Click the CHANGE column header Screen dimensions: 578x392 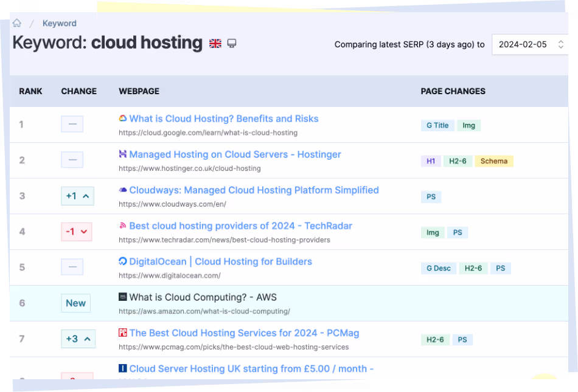[79, 91]
